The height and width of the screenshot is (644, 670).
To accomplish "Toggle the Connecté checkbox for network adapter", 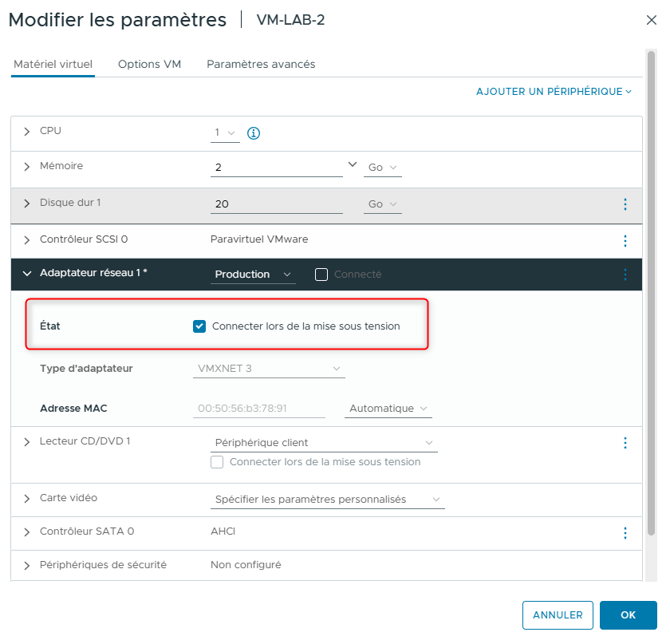I will (x=321, y=275).
